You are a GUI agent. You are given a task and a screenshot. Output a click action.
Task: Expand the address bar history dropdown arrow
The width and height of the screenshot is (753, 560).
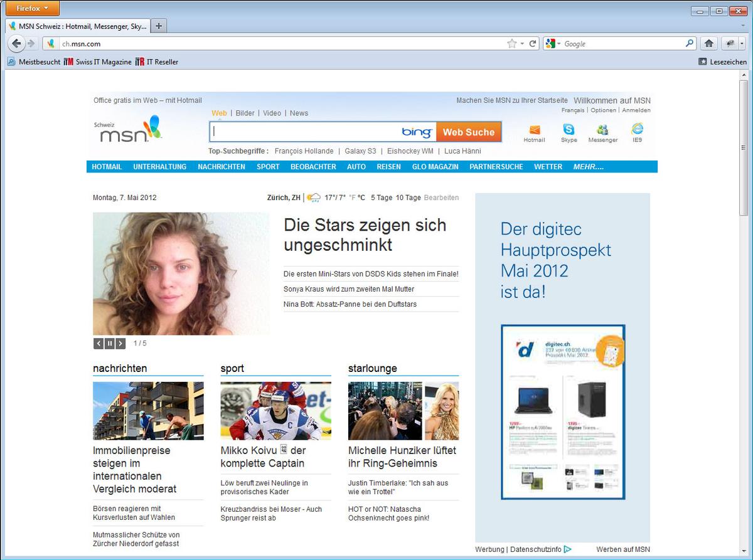click(523, 44)
